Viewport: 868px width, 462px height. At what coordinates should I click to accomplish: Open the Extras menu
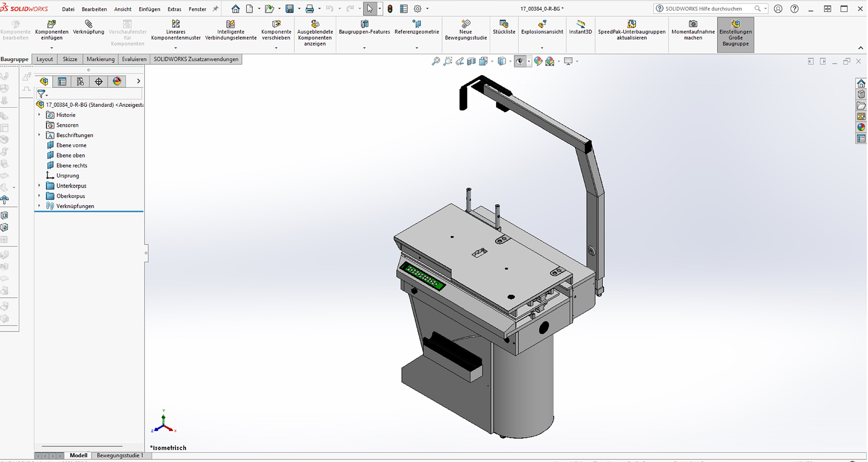tap(174, 9)
